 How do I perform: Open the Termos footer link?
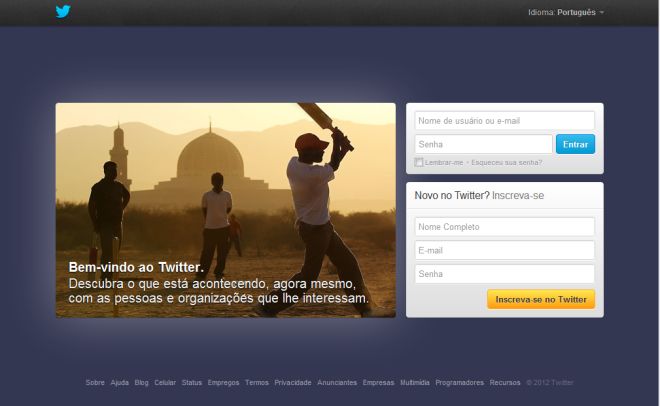257,382
